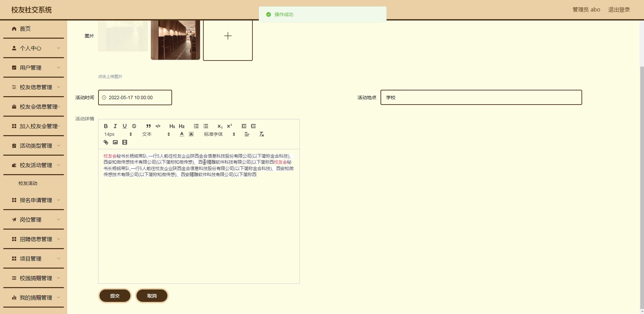Cancel editing with 取消
This screenshot has width=644, height=314.
coord(152,296)
